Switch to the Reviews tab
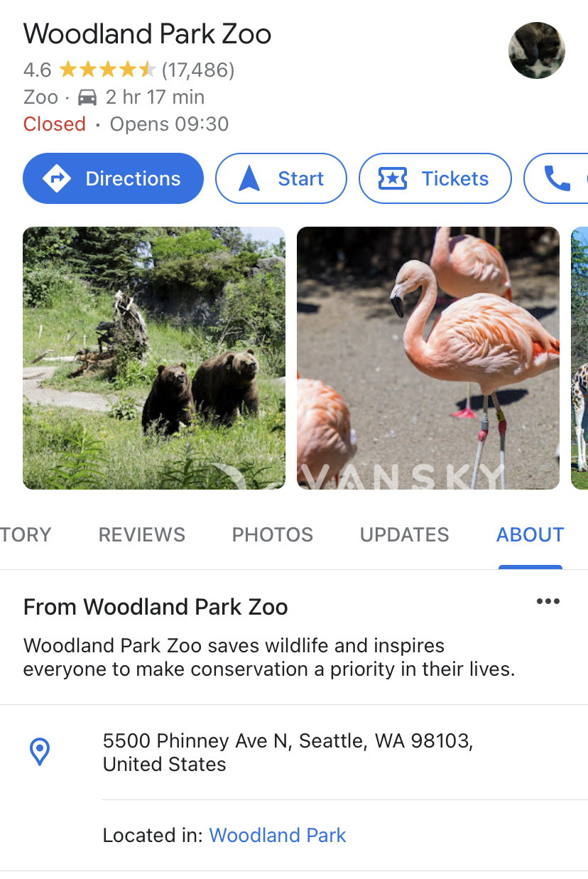The height and width of the screenshot is (879, 588). point(142,534)
